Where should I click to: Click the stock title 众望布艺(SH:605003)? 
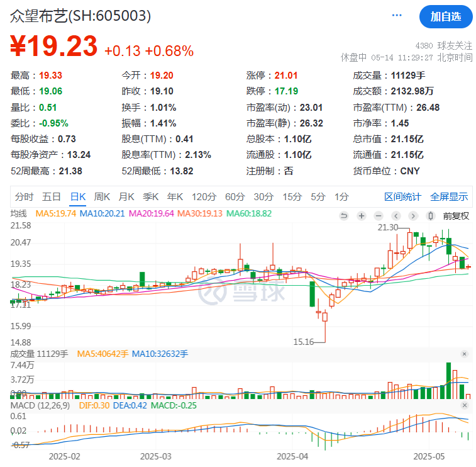click(x=80, y=16)
